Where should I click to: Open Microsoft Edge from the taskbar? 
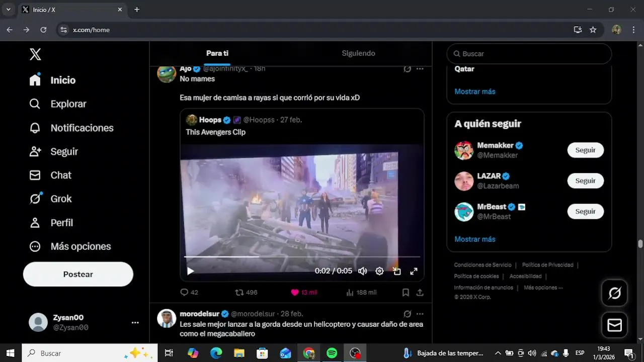[x=216, y=353]
